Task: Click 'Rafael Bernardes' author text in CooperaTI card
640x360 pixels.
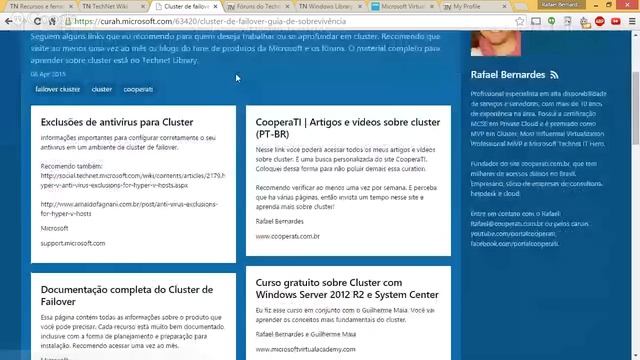Action: tap(280, 221)
